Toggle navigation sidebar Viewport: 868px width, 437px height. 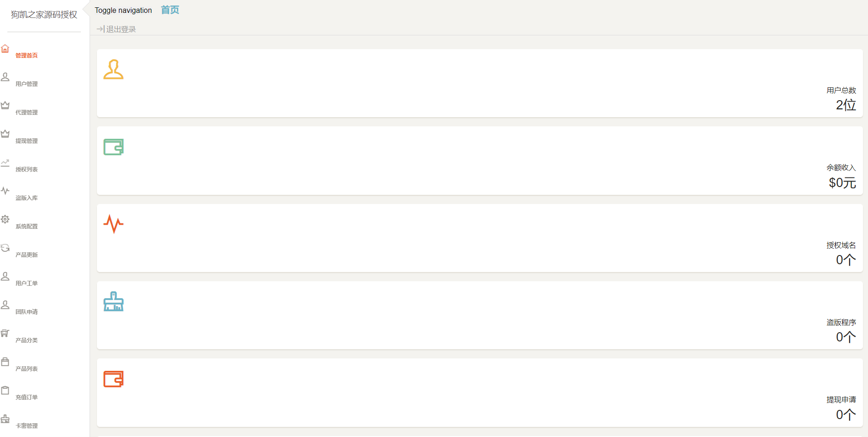click(x=123, y=10)
